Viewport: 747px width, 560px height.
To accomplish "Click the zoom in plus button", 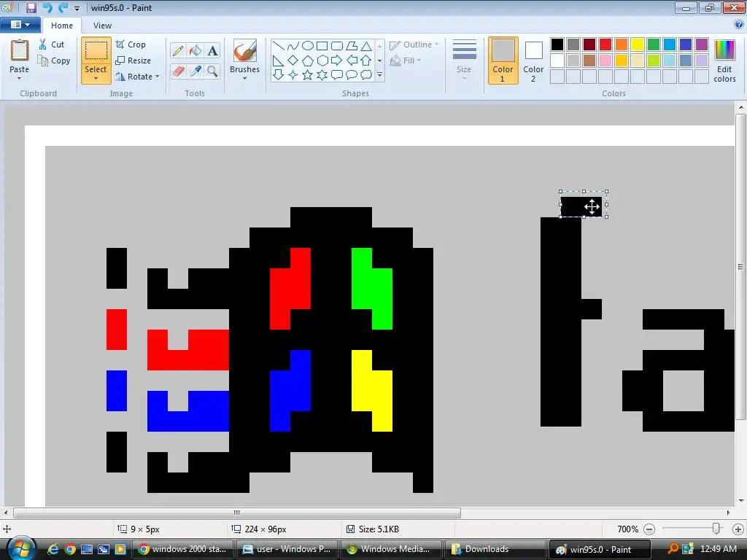I will click(738, 529).
